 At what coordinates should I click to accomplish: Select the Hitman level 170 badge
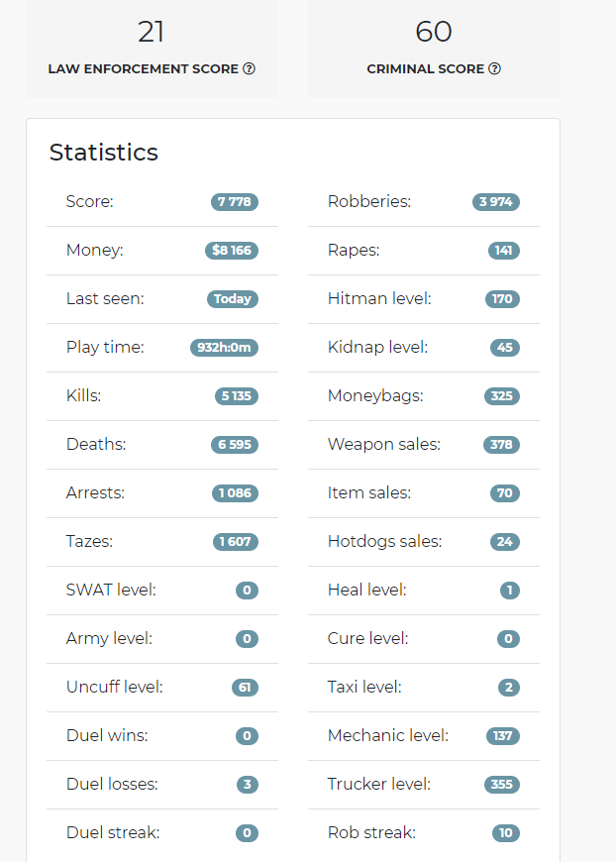502,298
